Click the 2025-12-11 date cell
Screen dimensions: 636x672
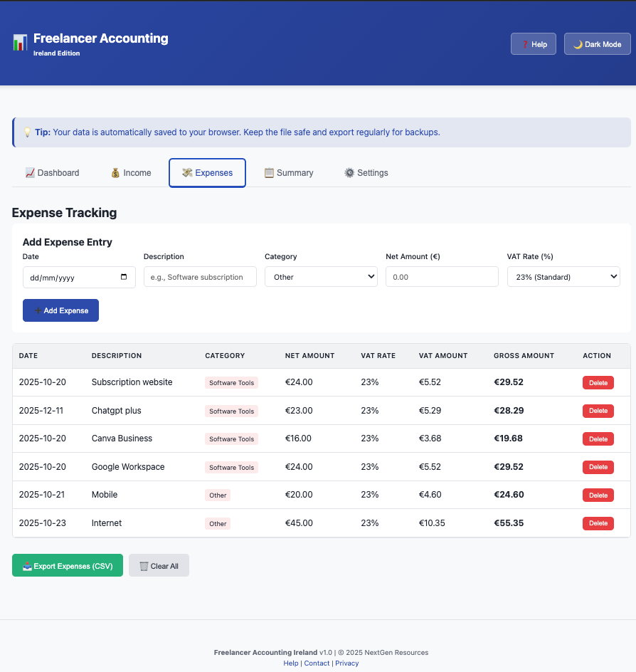41,410
